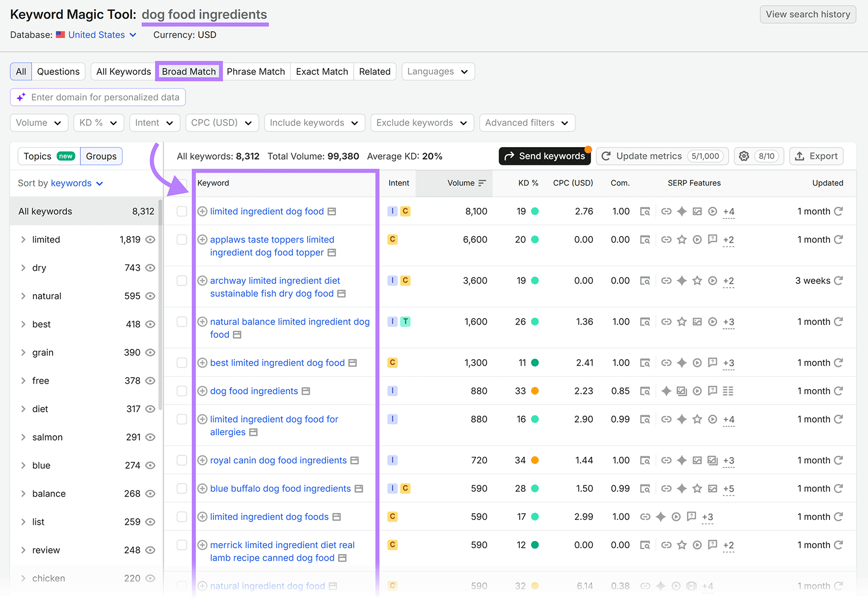Check the box for applaws taste toppers keyword

(x=182, y=239)
